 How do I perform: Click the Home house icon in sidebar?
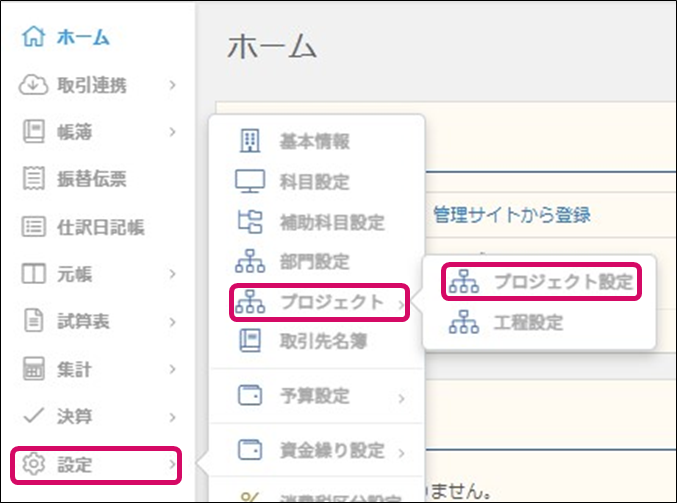pyautogui.click(x=31, y=38)
